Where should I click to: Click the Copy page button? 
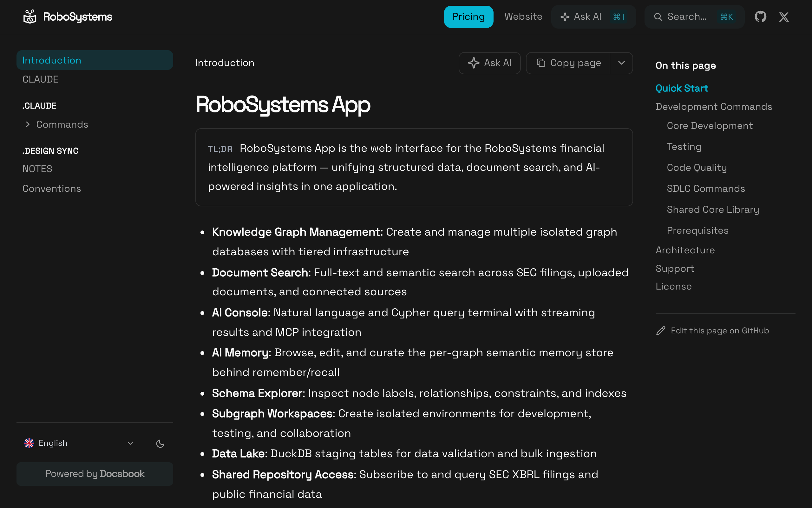(568, 63)
